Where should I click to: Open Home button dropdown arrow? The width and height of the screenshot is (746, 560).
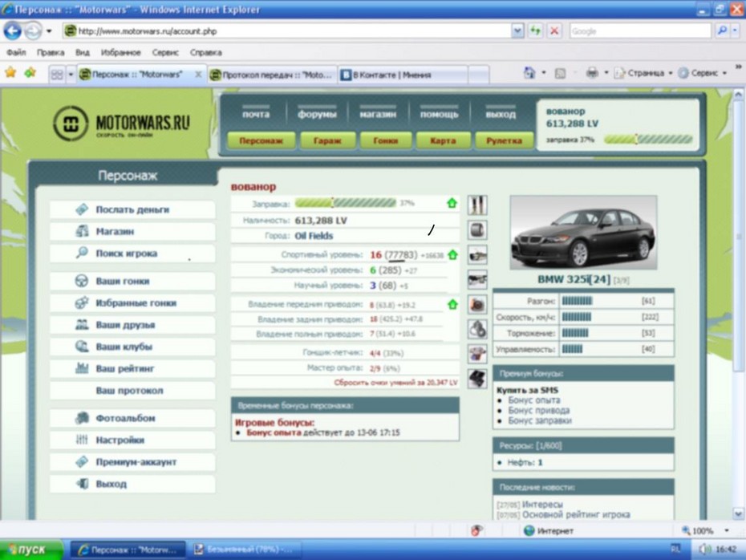(543, 73)
